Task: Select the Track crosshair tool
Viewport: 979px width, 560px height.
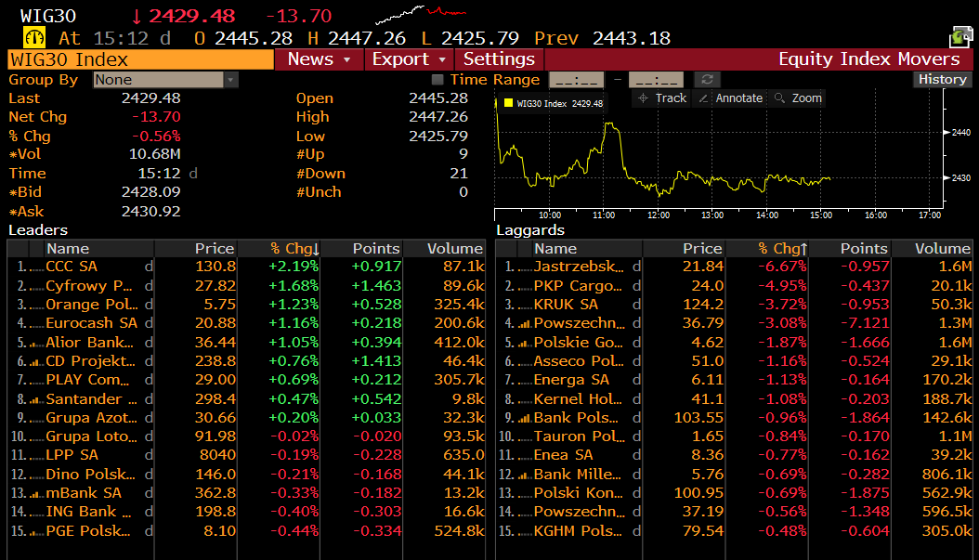Action: (x=662, y=98)
